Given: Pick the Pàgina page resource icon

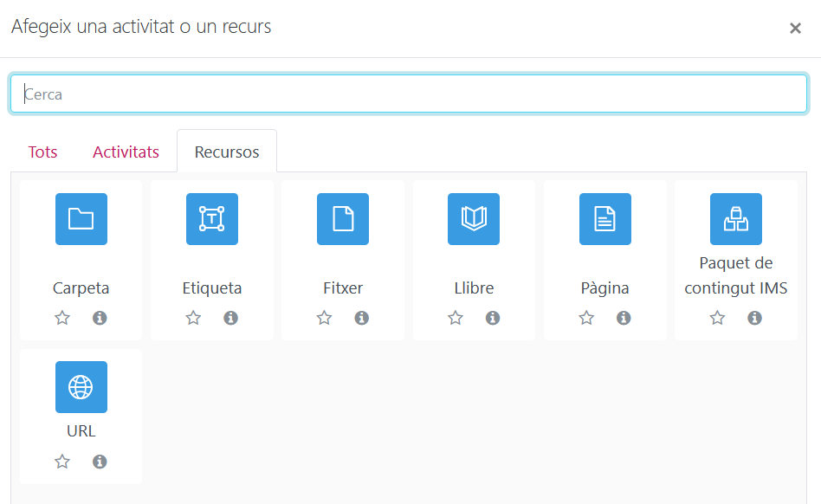Looking at the screenshot, I should click(x=604, y=219).
